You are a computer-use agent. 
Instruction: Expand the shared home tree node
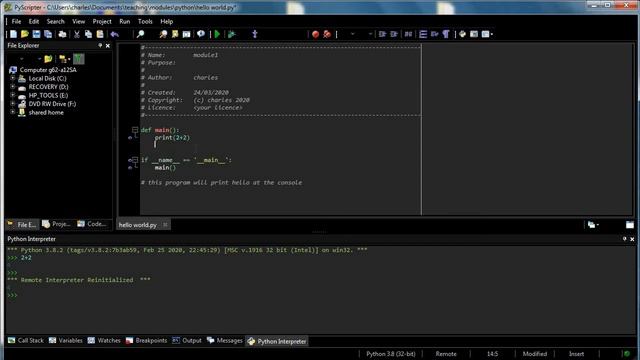13,112
